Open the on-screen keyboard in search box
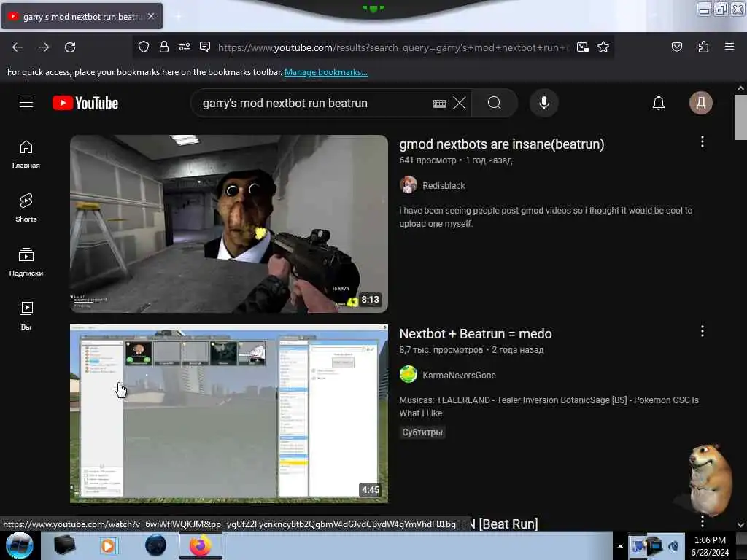 pyautogui.click(x=439, y=104)
